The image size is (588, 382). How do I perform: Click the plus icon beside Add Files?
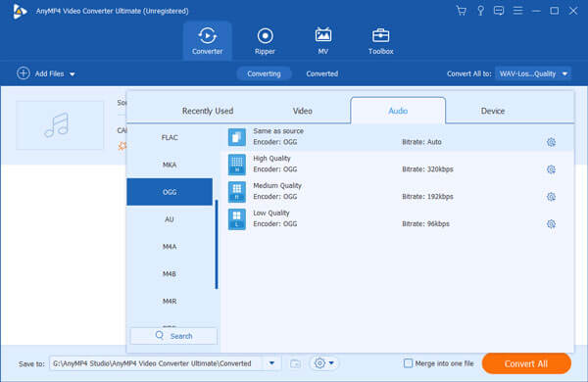pyautogui.click(x=24, y=73)
